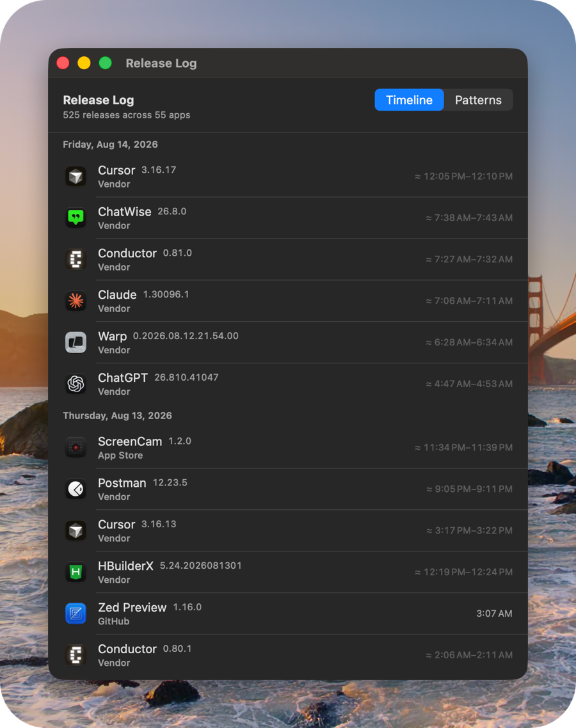Click ChatGPT version 26.810.41047
The image size is (576, 728).
coord(186,377)
